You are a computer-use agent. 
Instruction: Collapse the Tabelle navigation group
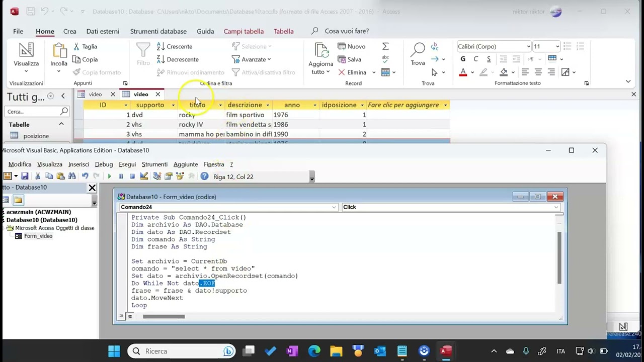61,124
